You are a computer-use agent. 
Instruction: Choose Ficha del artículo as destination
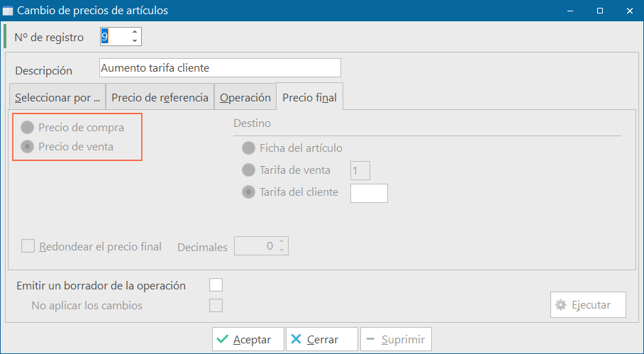click(x=248, y=148)
